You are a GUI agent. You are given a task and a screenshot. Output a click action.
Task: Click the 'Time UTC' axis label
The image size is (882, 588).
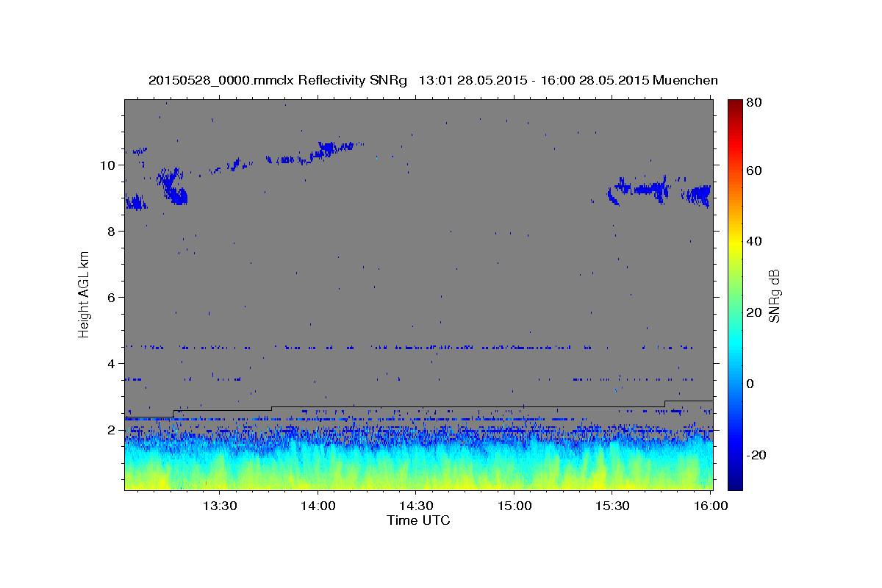418,520
